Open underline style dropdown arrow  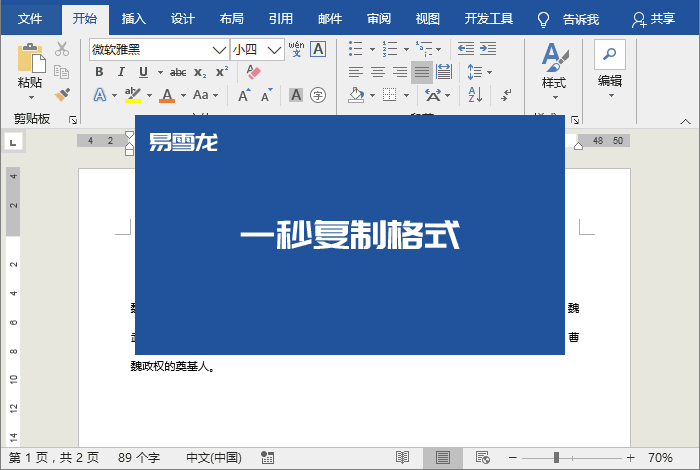click(160, 72)
